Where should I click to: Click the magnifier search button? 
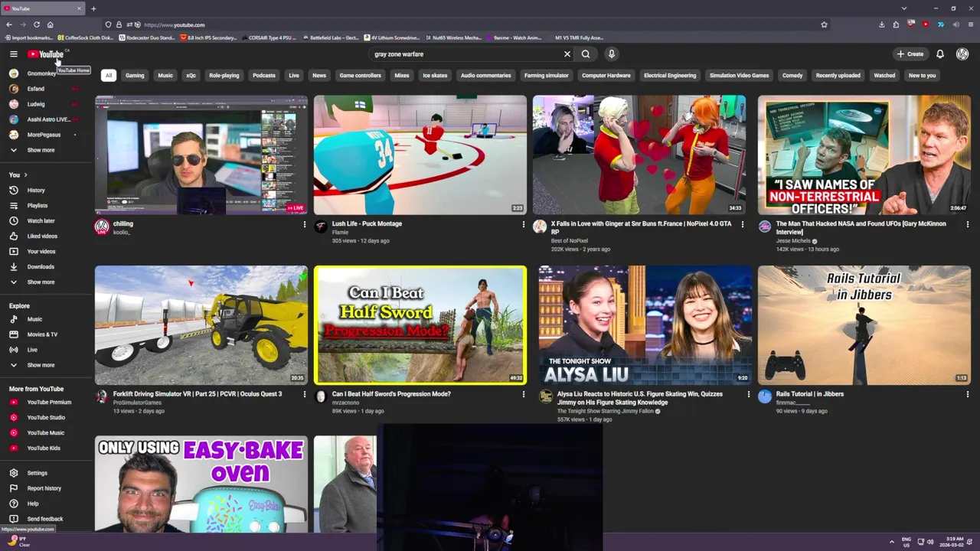[x=586, y=54]
